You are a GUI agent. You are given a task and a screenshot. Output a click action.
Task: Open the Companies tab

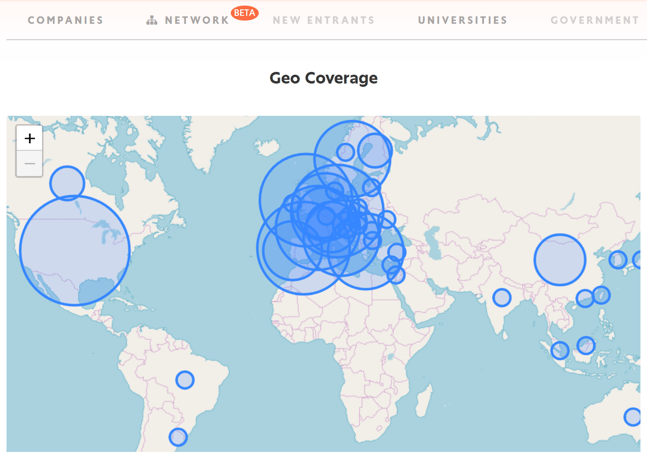(x=65, y=20)
